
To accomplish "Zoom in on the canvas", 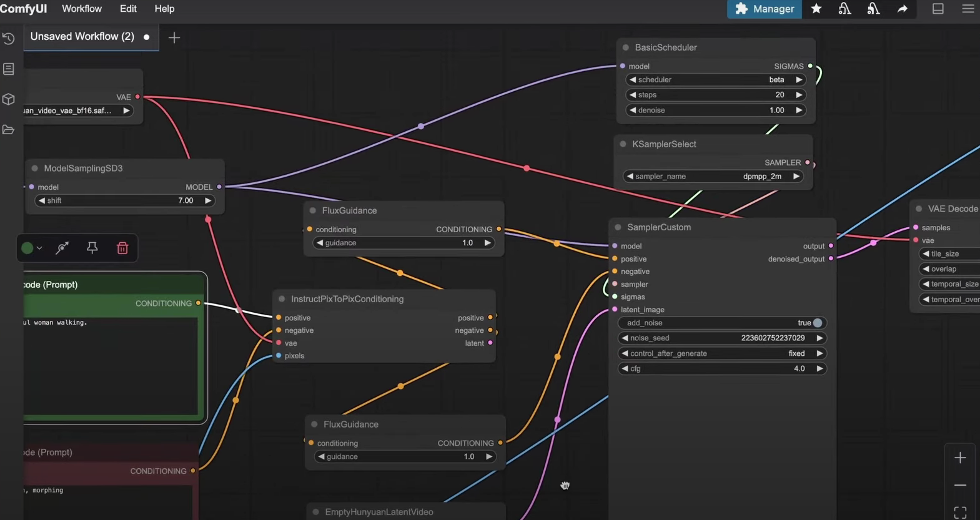I will click(961, 458).
